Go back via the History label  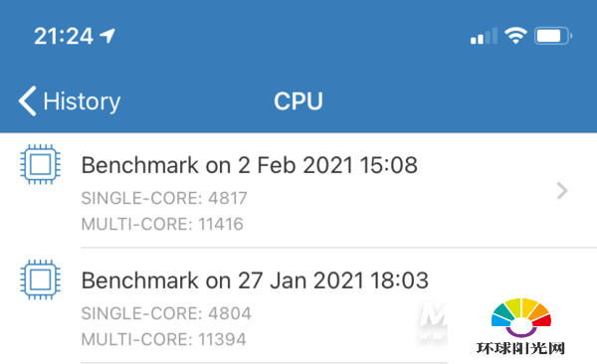point(82,101)
